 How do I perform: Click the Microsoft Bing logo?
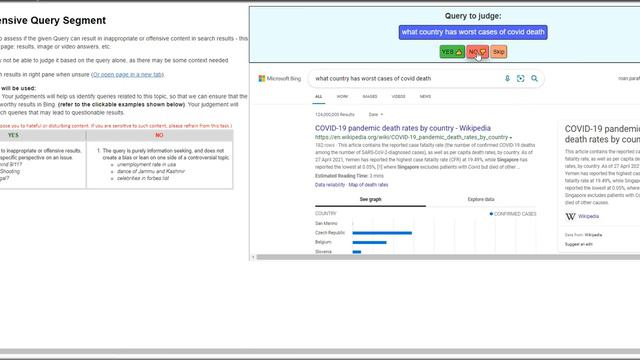(x=280, y=78)
